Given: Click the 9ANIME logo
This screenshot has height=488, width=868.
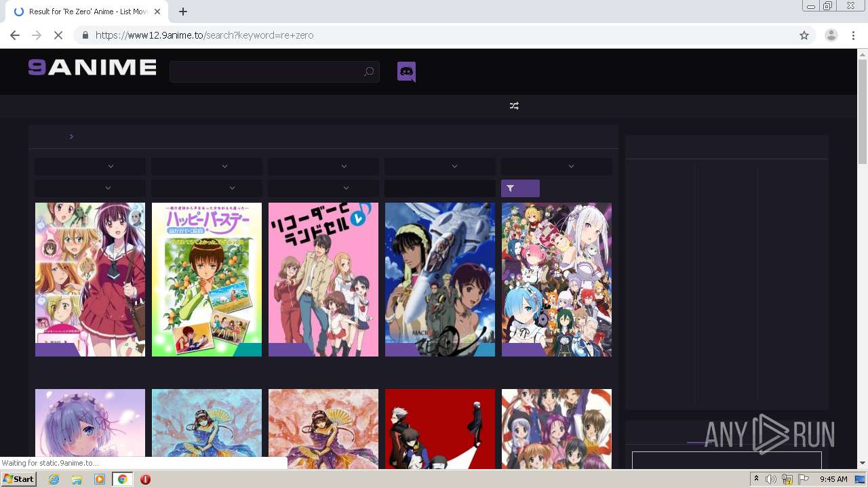Looking at the screenshot, I should [x=92, y=67].
